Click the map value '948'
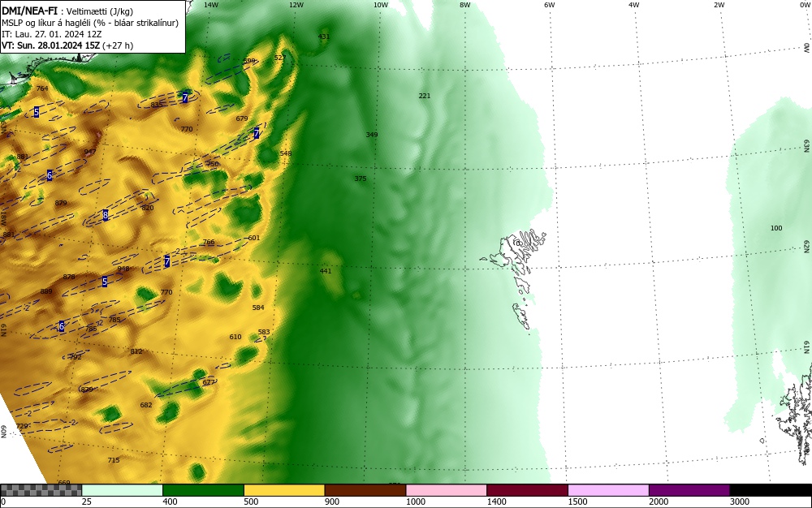The image size is (812, 508). point(123,269)
